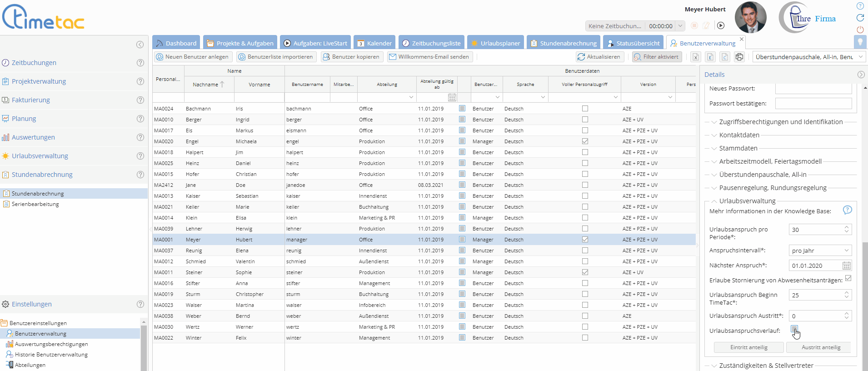
Task: Open calendar picker for Nächster Anspruch
Action: click(x=846, y=266)
